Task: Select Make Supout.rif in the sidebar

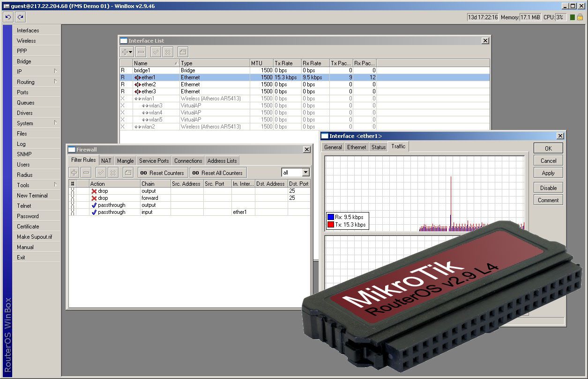Action: (x=37, y=237)
